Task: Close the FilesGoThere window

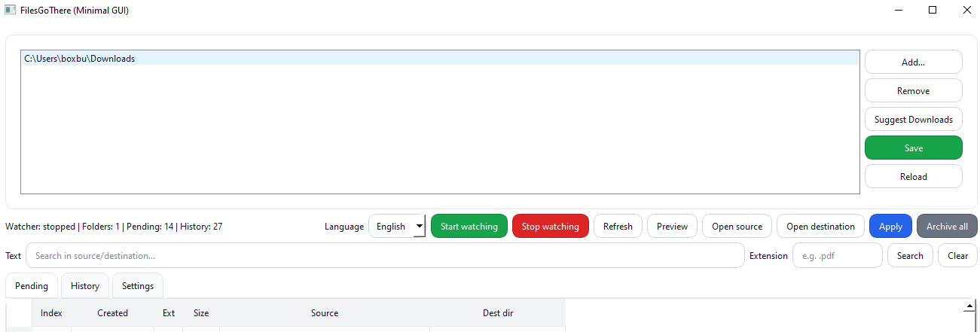Action: pos(966,11)
